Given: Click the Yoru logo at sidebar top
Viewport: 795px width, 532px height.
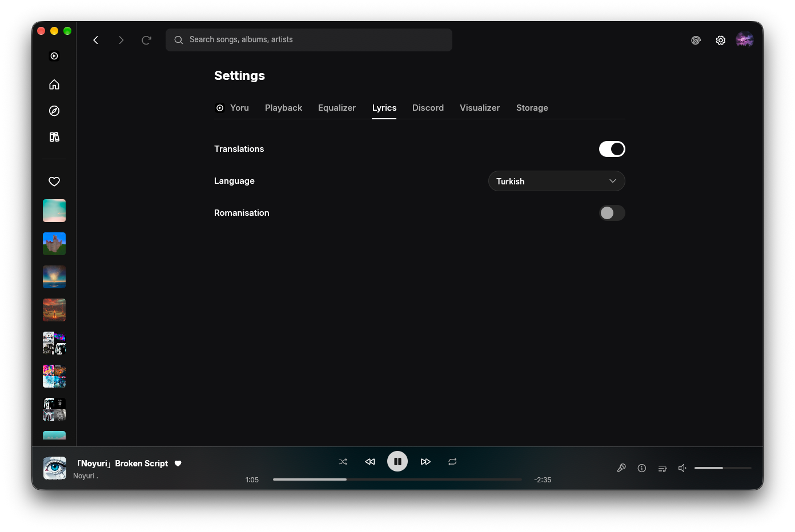Looking at the screenshot, I should click(54, 56).
